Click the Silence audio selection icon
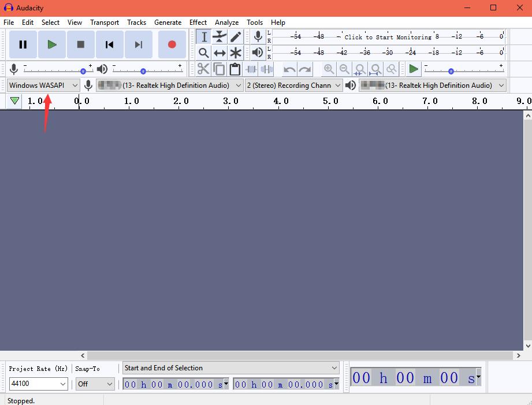The height and width of the screenshot is (405, 532). pyautogui.click(x=267, y=69)
